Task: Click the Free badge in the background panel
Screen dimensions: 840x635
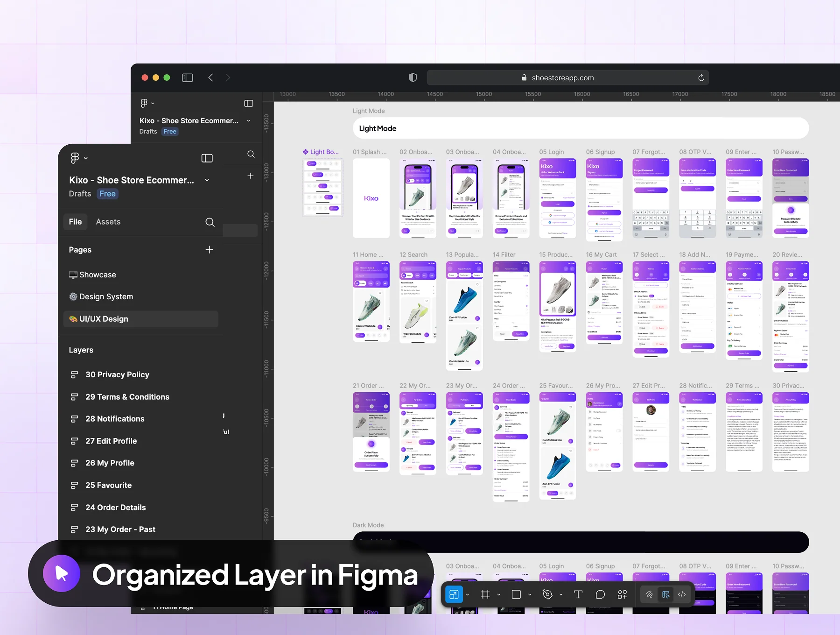Action: click(x=170, y=132)
